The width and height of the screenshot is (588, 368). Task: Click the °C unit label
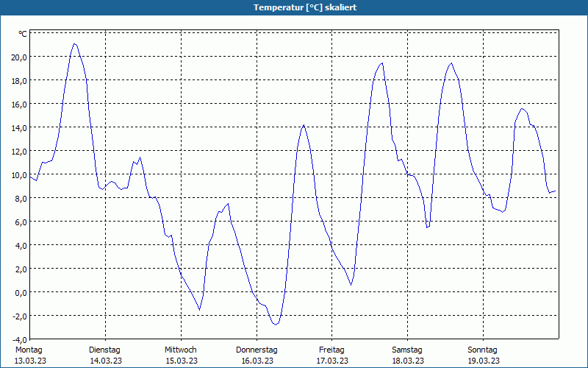(23, 34)
